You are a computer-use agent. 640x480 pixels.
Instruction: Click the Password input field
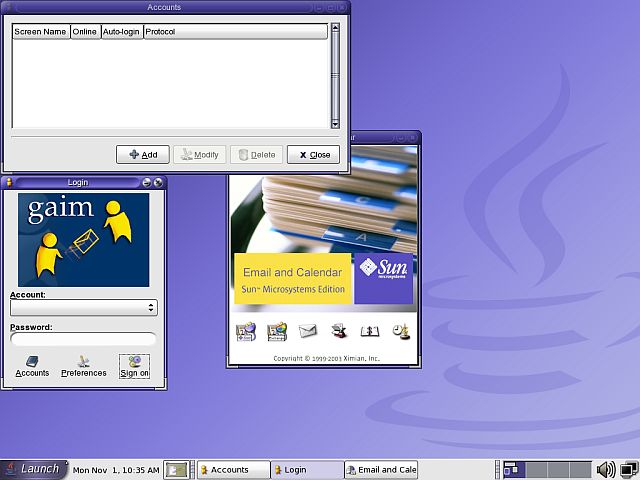pos(83,339)
